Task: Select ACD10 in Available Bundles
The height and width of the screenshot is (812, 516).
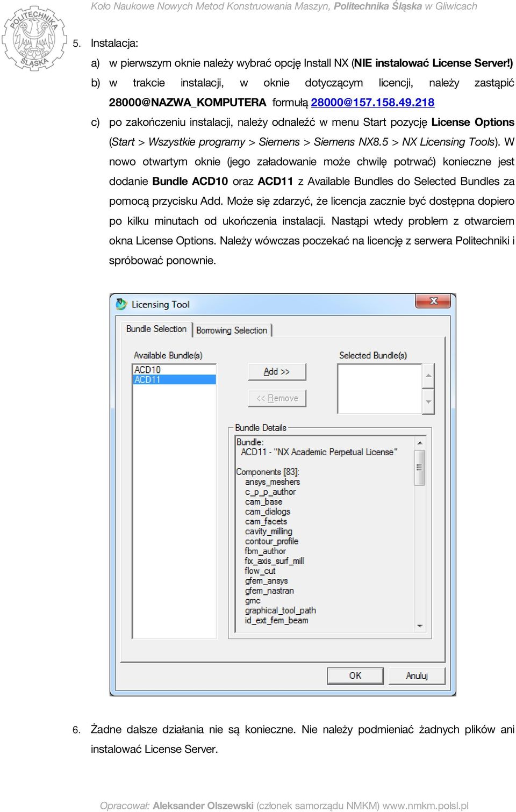Action: [174, 370]
